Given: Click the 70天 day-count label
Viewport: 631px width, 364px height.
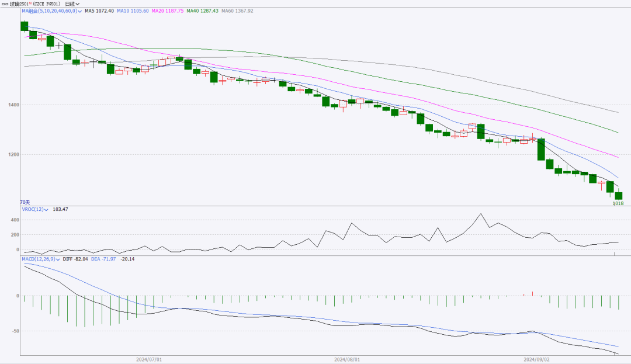Looking at the screenshot, I should pos(25,203).
